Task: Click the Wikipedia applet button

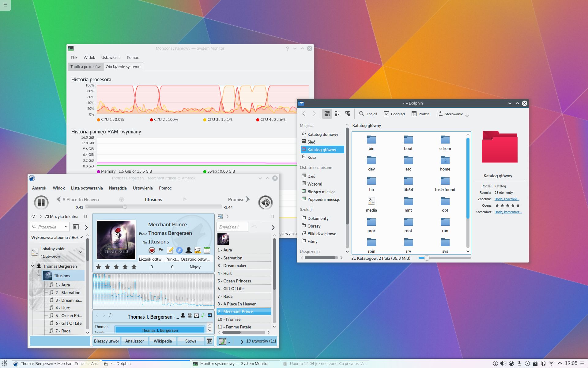Action: coord(163,341)
